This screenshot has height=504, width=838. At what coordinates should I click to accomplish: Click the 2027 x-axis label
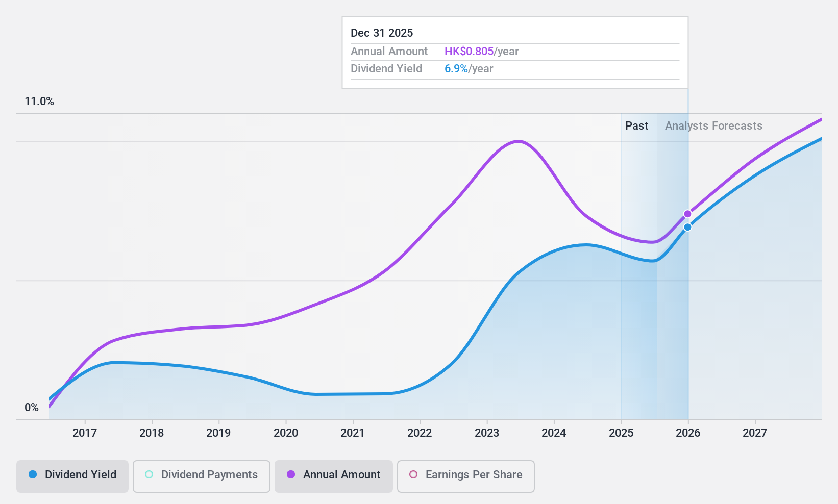755,433
